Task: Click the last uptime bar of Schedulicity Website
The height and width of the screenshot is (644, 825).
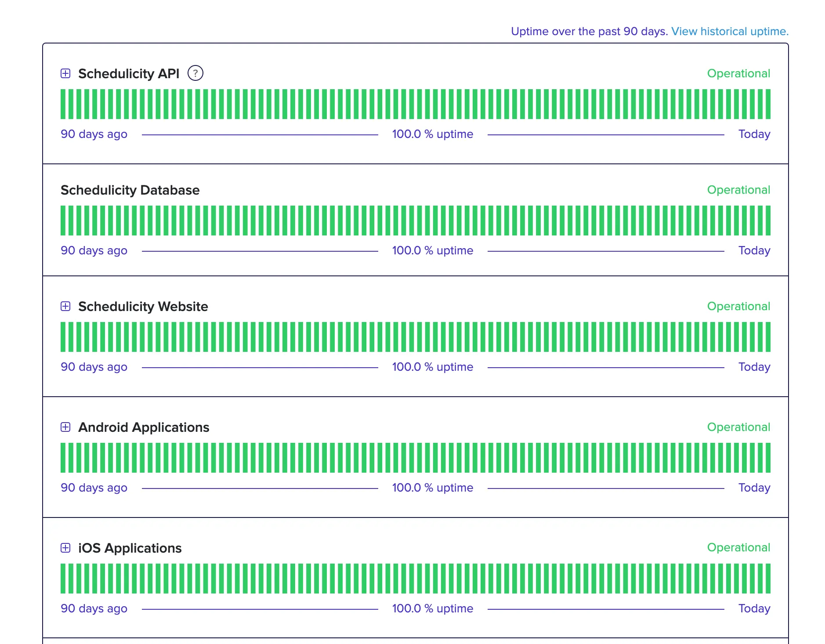Action: [x=768, y=337]
